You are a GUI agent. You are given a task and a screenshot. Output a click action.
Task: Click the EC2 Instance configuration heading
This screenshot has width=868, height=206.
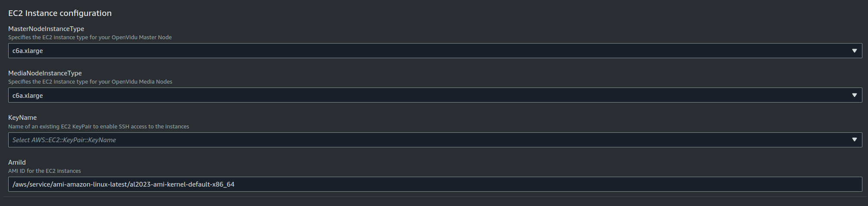click(x=60, y=13)
